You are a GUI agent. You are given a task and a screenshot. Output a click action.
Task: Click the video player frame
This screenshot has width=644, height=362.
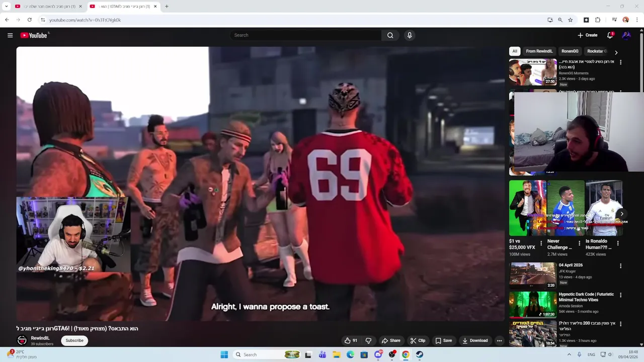click(260, 184)
